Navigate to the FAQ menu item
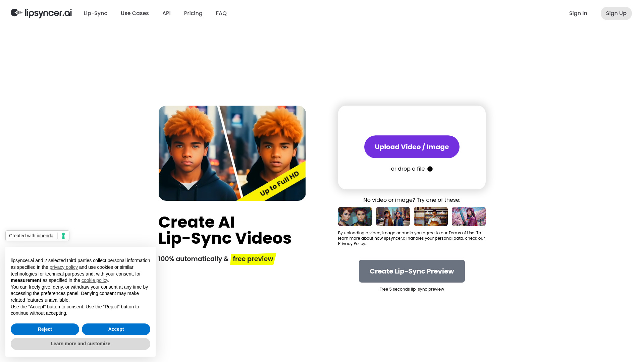 pyautogui.click(x=221, y=13)
